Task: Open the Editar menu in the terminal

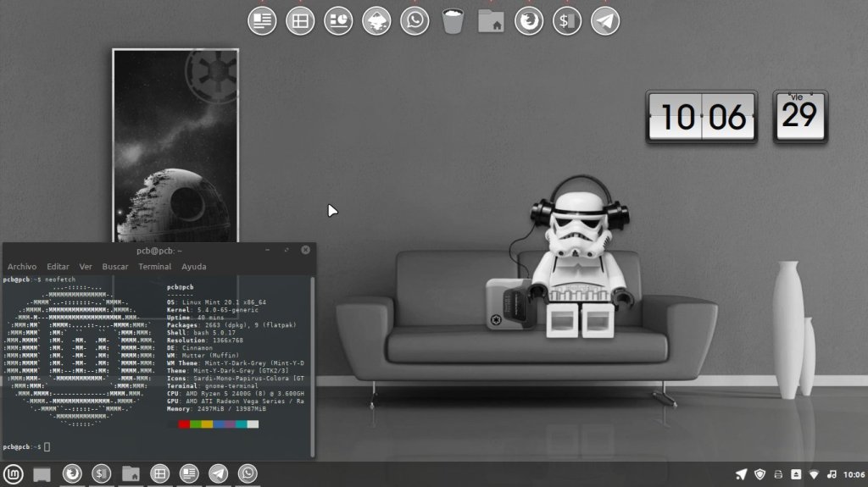Action: point(58,266)
